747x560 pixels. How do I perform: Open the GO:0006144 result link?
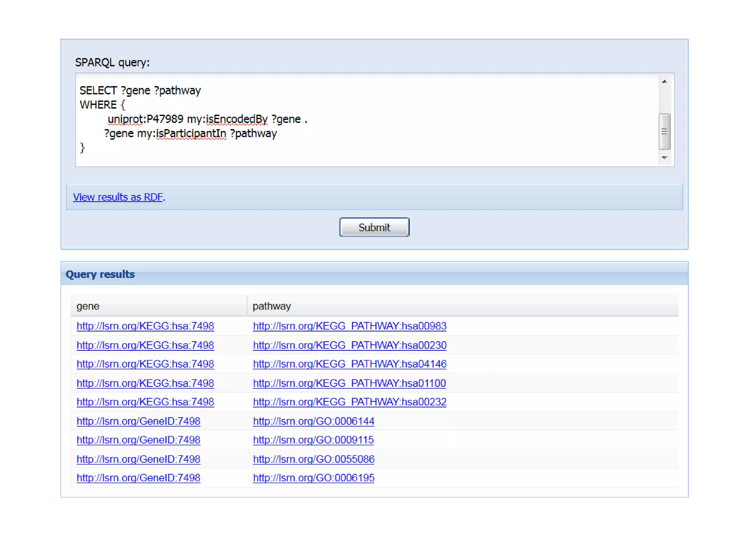coord(313,421)
